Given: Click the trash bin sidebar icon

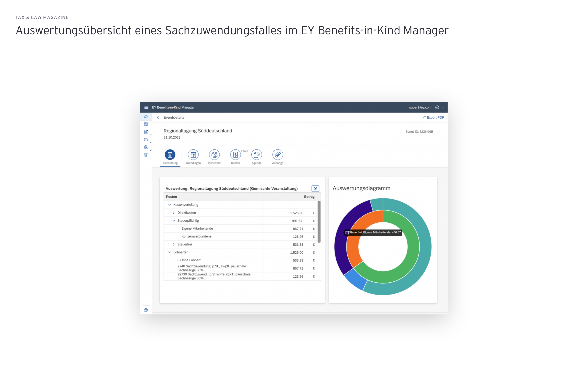Looking at the screenshot, I should coord(146,155).
